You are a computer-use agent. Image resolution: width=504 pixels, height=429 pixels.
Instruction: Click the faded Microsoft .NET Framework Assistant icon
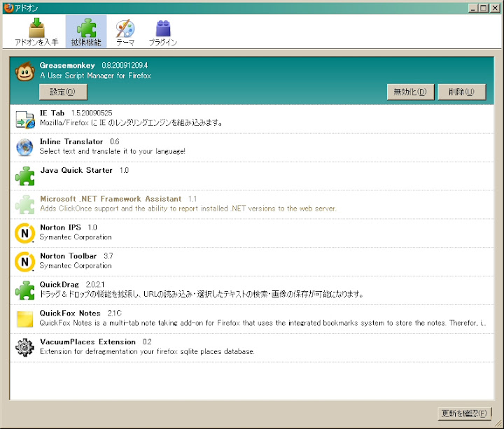click(24, 204)
